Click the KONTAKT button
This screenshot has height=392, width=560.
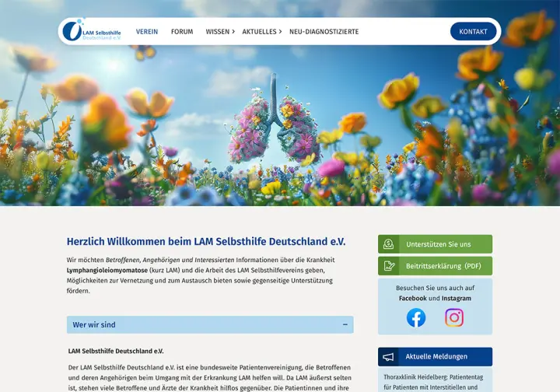pyautogui.click(x=473, y=31)
